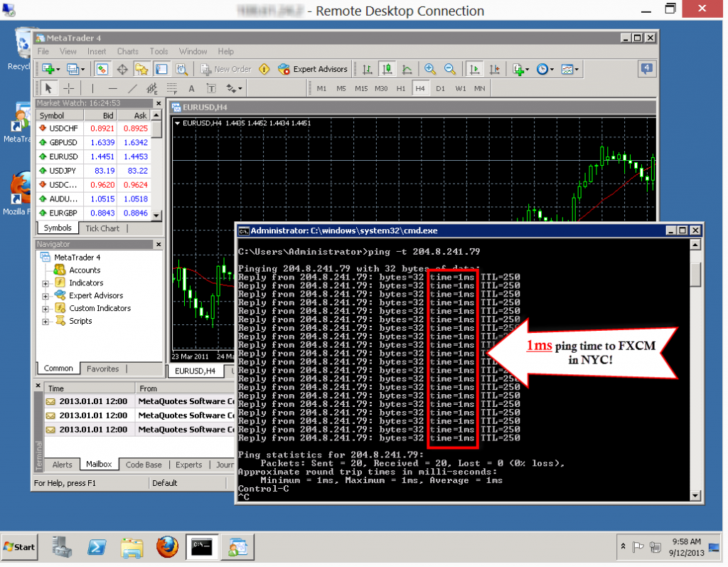Select the EURUSD row in Market Watch
This screenshot has height=567, width=728.
(x=93, y=157)
